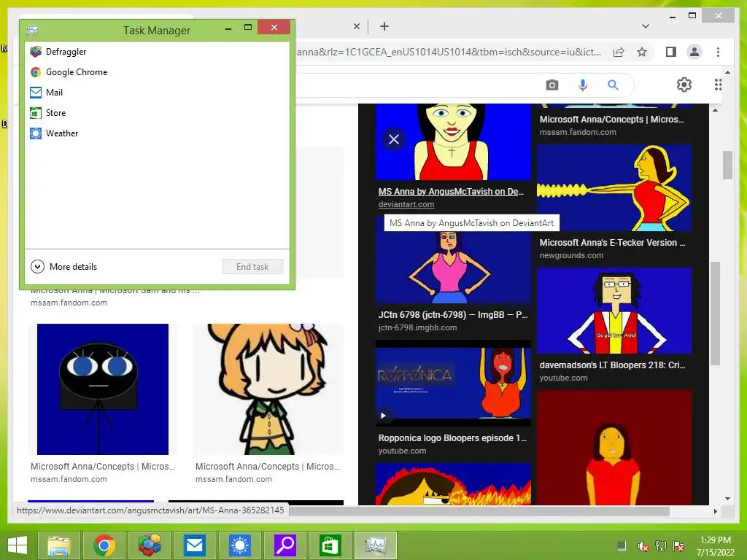Image resolution: width=747 pixels, height=560 pixels.
Task: Open Google apps grid
Action: click(718, 85)
